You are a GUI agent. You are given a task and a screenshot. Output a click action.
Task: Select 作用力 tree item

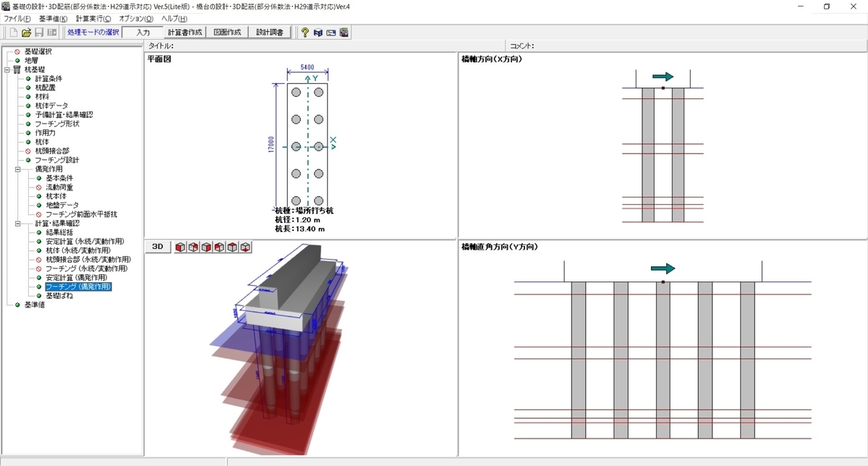[x=45, y=133]
